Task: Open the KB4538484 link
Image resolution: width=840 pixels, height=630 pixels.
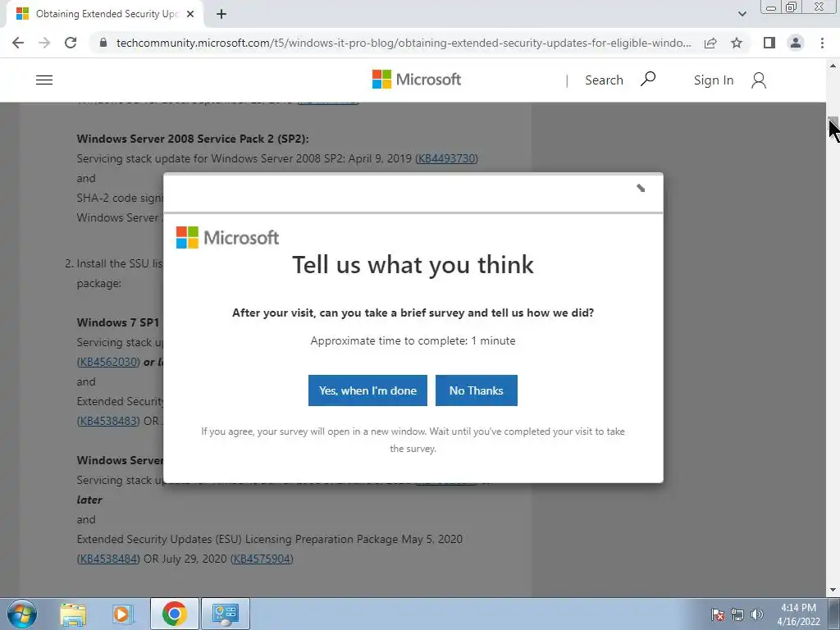Action: coord(109,559)
